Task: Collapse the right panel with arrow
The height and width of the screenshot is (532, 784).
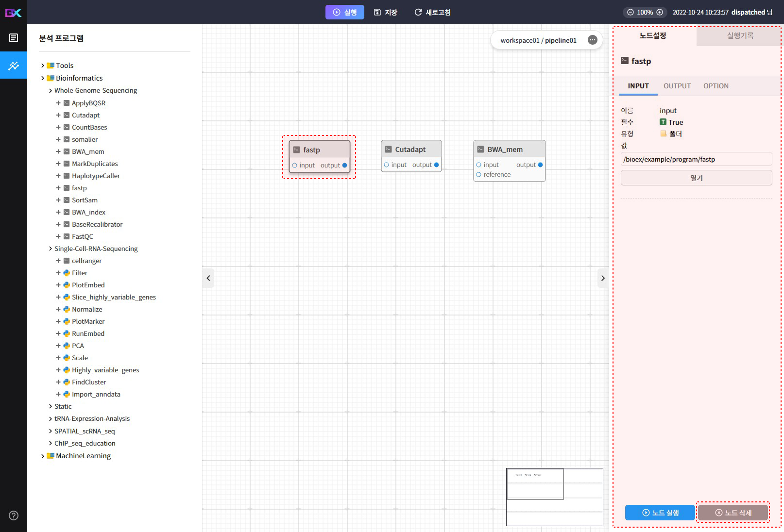Action: pos(603,278)
